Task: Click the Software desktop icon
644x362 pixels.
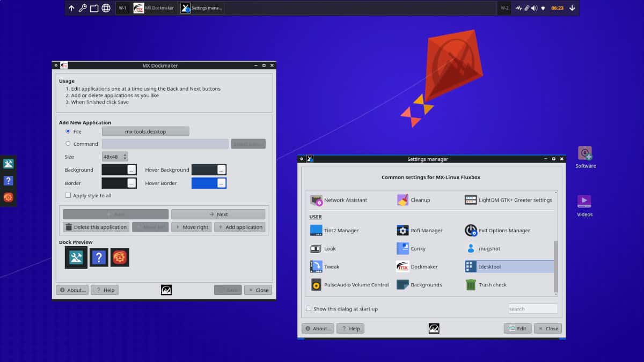Action: pyautogui.click(x=585, y=154)
